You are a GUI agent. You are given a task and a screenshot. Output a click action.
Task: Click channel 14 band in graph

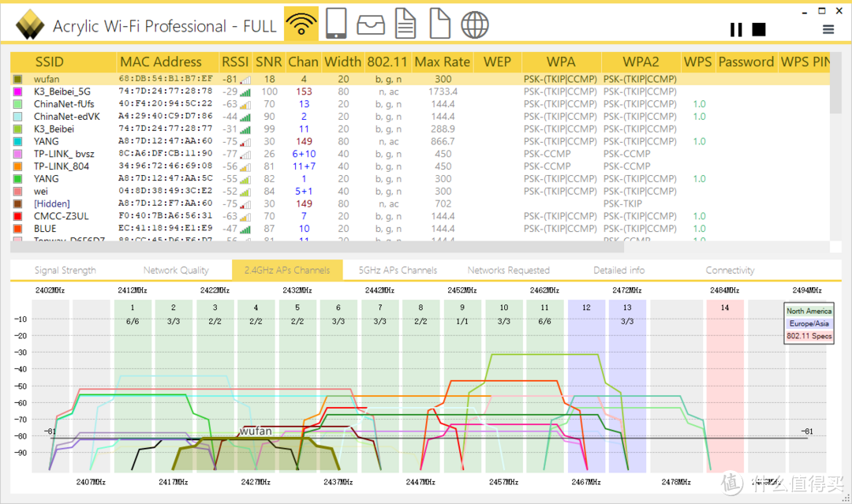point(725,386)
